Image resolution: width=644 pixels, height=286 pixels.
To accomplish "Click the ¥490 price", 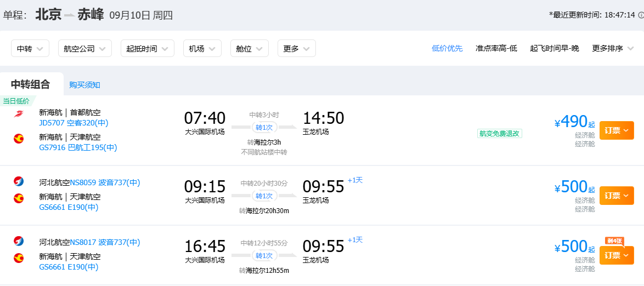I will click(574, 122).
